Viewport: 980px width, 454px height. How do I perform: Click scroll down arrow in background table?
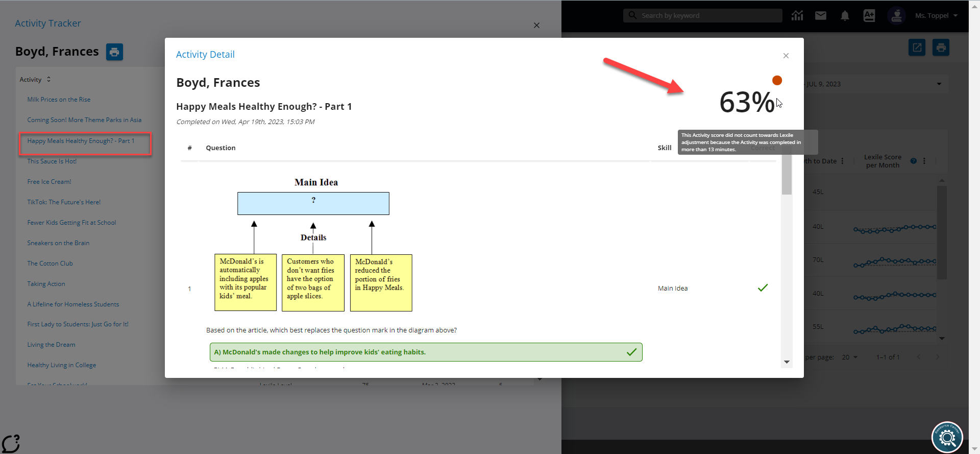tap(942, 339)
